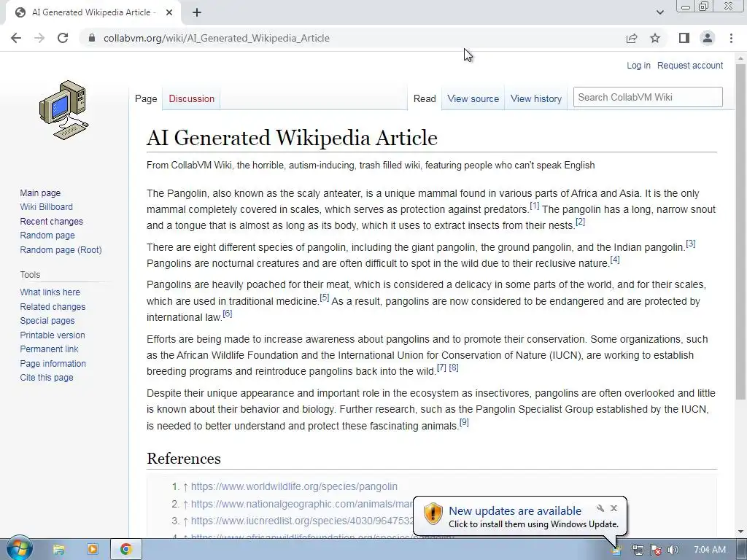The width and height of the screenshot is (747, 560).
Task: Click citation footnote [3]
Action: (x=690, y=244)
